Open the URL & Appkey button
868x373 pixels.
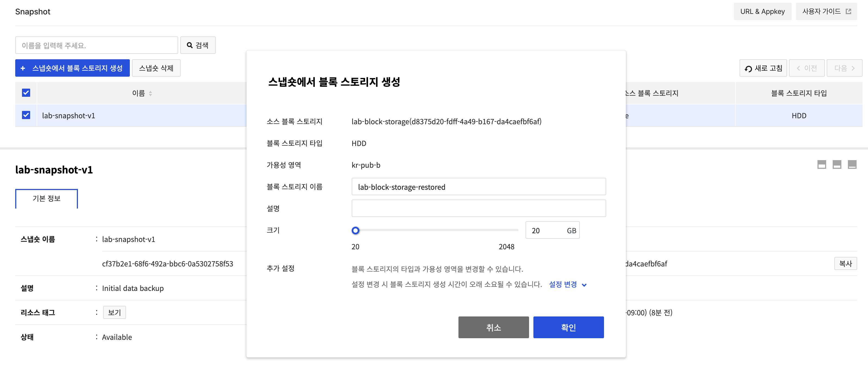762,11
